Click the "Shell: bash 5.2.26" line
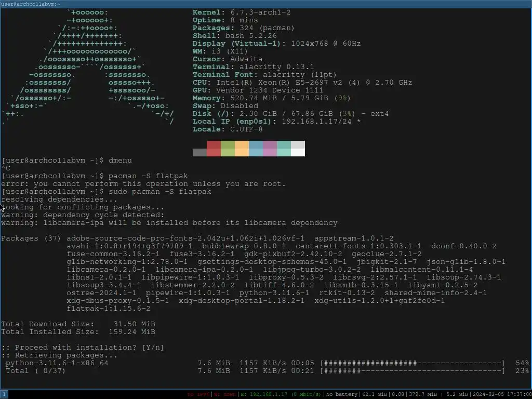The image size is (532, 399). click(235, 36)
